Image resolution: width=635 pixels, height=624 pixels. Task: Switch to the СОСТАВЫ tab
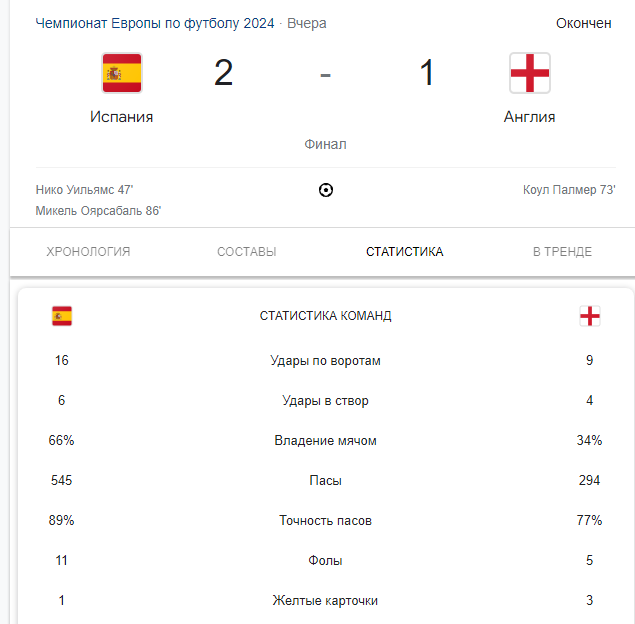pyautogui.click(x=247, y=251)
